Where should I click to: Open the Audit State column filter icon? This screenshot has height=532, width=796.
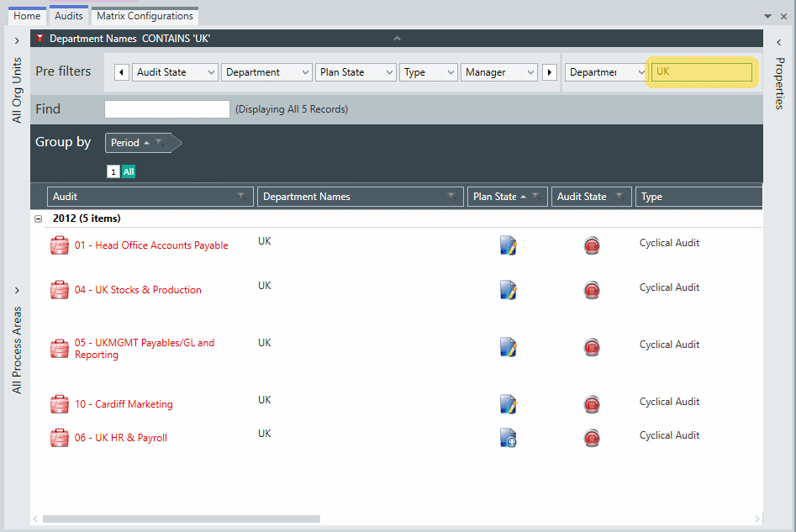(x=620, y=197)
